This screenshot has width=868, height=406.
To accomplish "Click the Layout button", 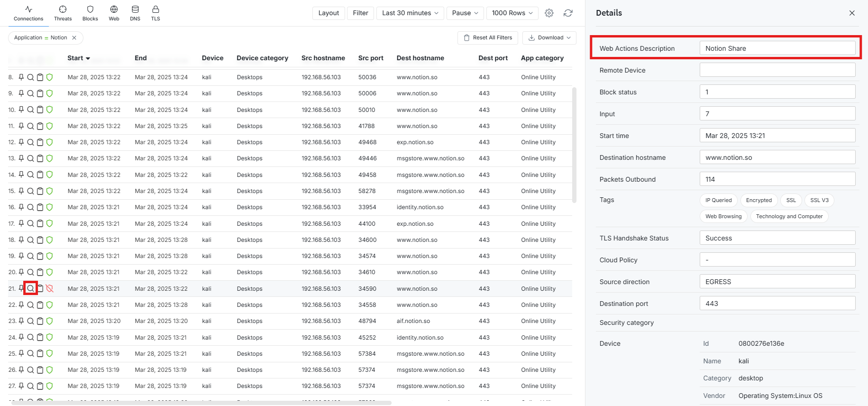I will point(329,13).
